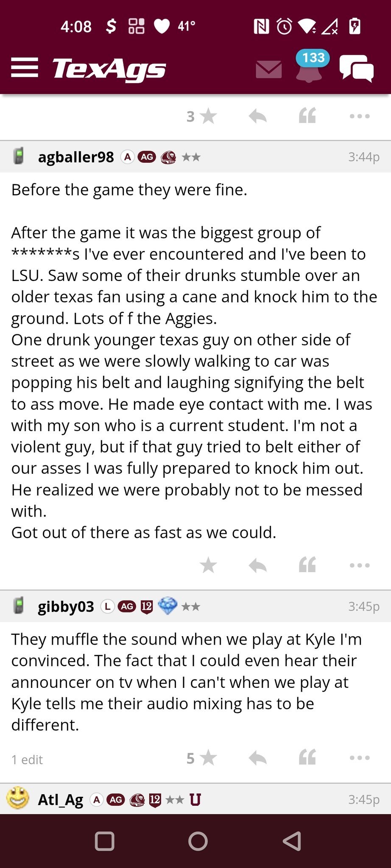View gibby03's edit history link
391x868 pixels.
point(27,759)
